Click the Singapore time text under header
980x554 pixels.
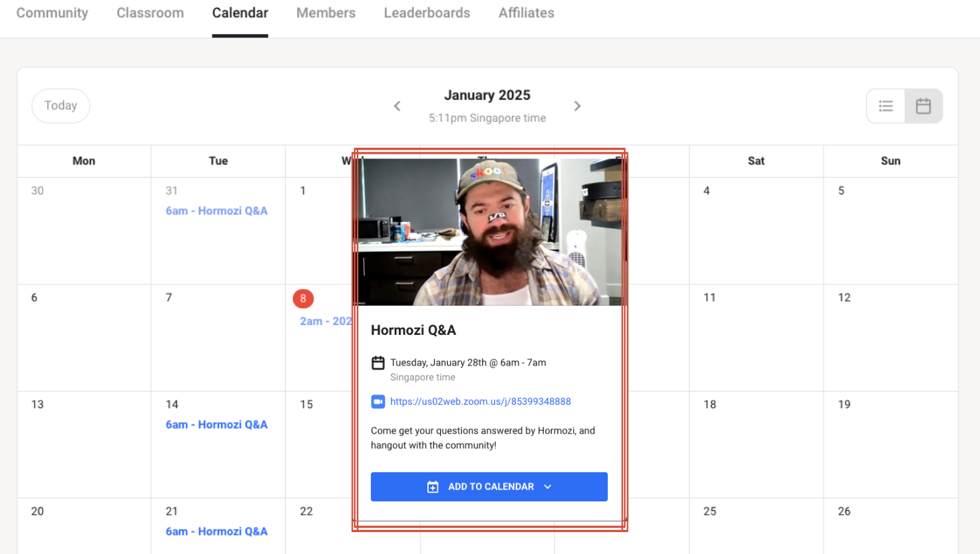coord(487,118)
